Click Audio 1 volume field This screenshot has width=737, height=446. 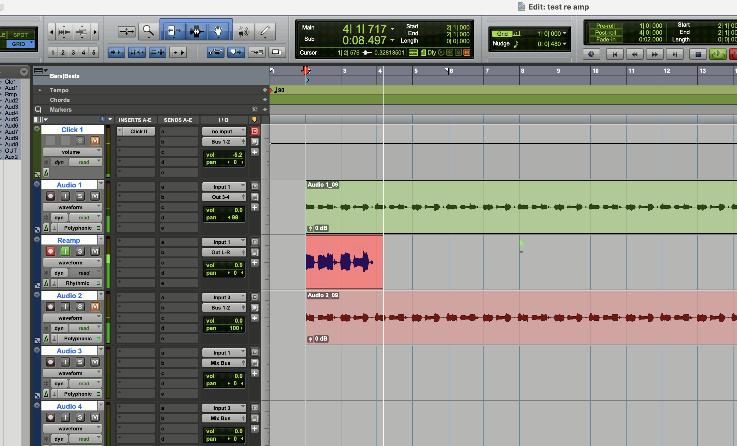click(224, 210)
